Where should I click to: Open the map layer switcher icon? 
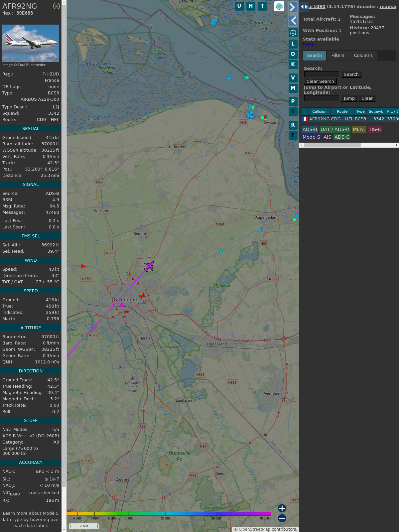pyautogui.click(x=279, y=6)
